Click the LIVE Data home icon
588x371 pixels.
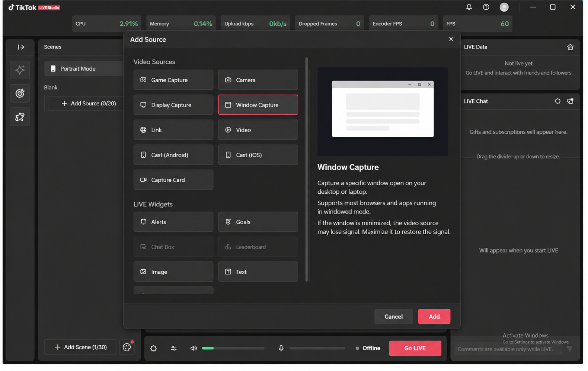point(570,47)
